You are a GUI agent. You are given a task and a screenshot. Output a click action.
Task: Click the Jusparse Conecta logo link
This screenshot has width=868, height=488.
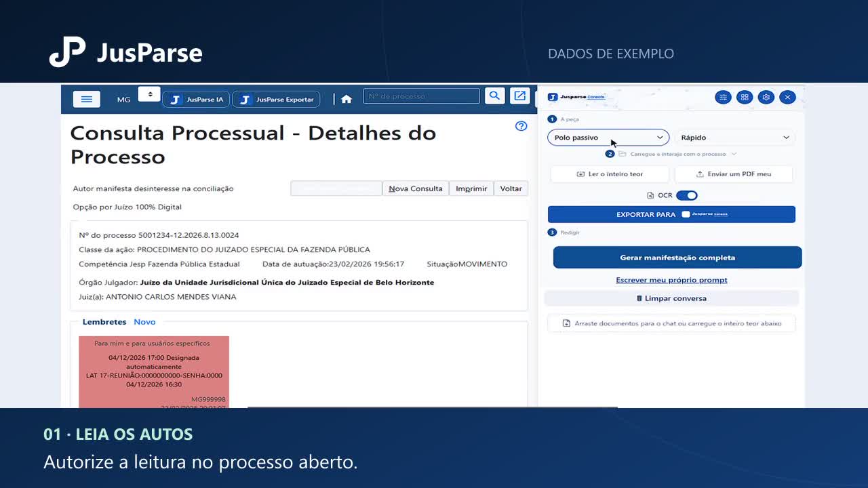576,97
